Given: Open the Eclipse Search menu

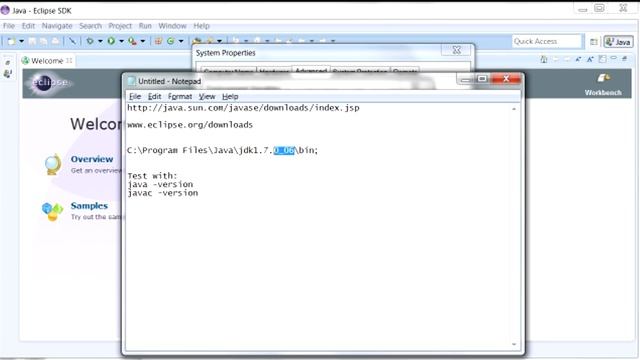Looking at the screenshot, I should click(x=90, y=26).
